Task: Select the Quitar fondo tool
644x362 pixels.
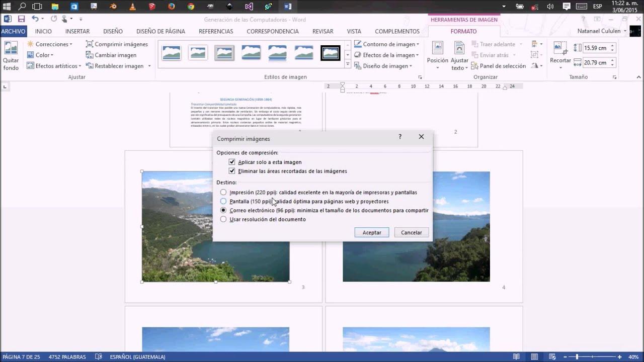Action: (11, 54)
